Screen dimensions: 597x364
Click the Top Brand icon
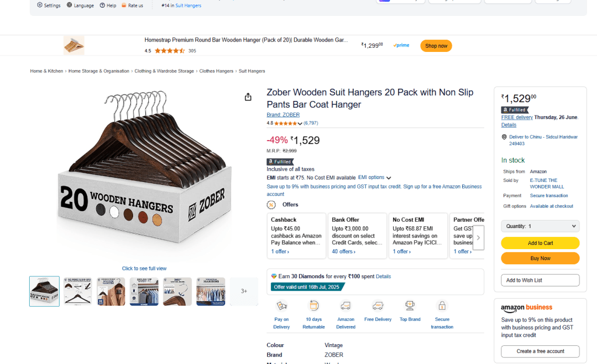(x=410, y=306)
